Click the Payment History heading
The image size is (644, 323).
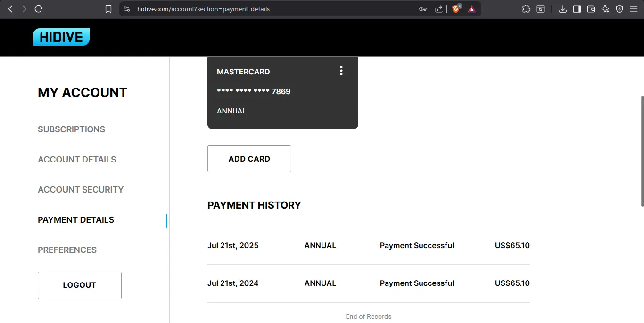click(254, 205)
